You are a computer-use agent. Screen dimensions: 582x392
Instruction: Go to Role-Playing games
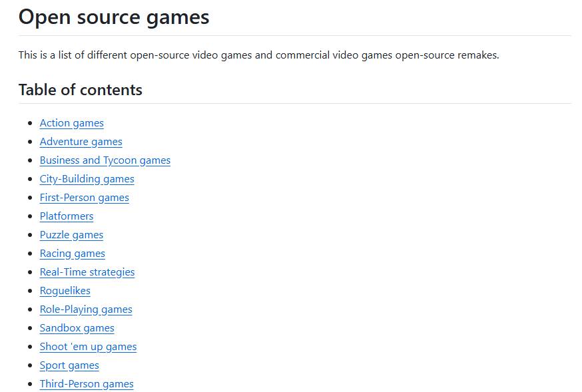pyautogui.click(x=85, y=309)
